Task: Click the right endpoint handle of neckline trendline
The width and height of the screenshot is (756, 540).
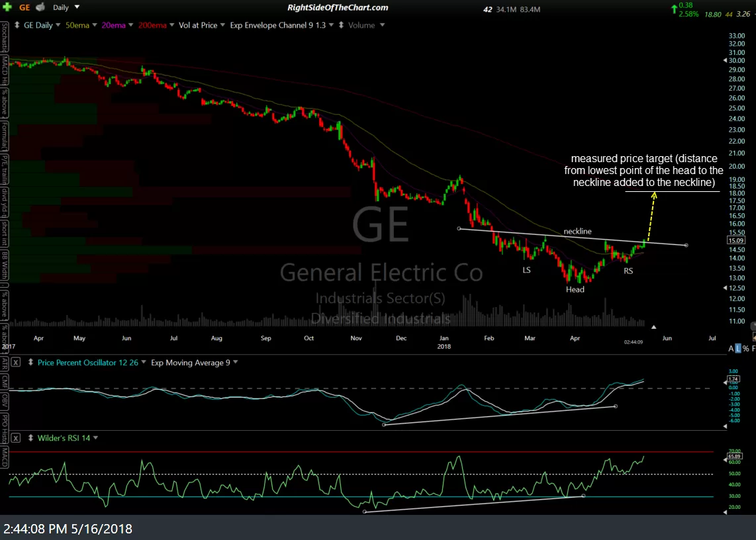Action: pos(686,246)
